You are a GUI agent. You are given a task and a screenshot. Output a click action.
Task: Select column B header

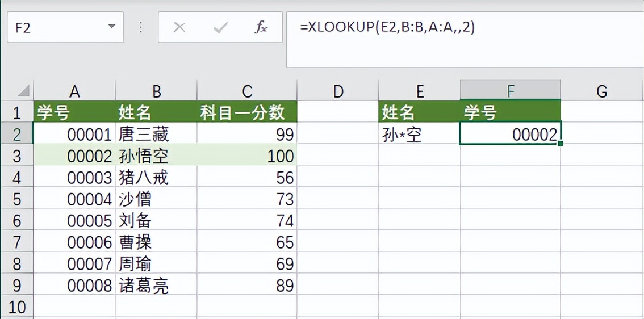[156, 91]
